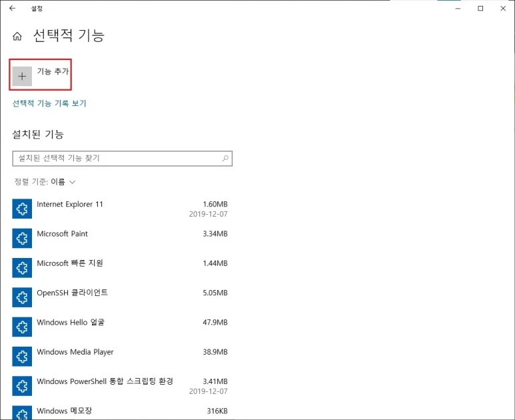Select Windows PowerShell 통합 스크립팅 환경 name
The width and height of the screenshot is (515, 420).
pos(105,381)
